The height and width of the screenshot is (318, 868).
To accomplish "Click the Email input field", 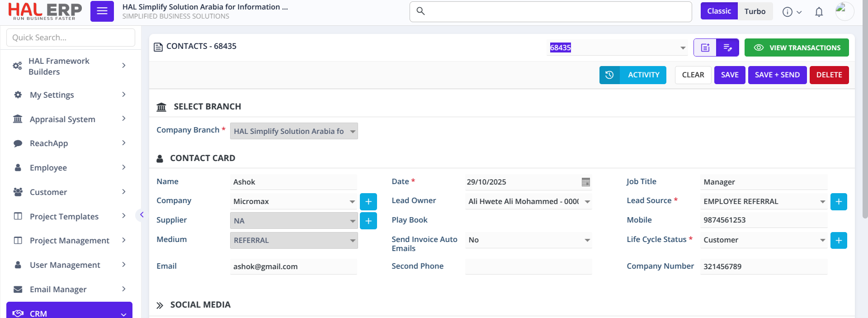I will (x=293, y=267).
